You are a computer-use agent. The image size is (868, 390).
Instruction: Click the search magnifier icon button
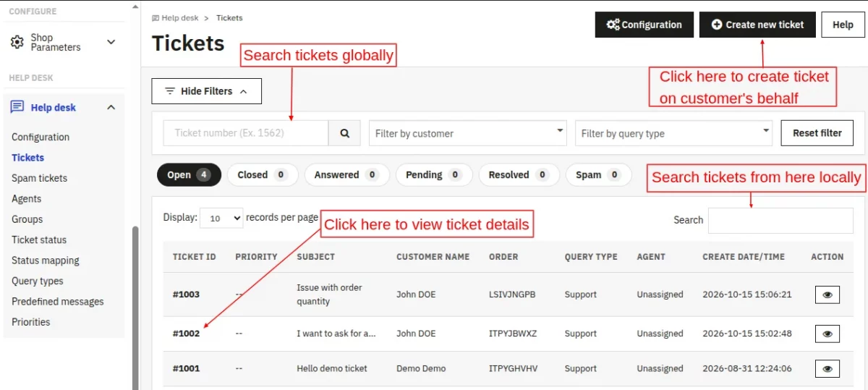pyautogui.click(x=345, y=133)
